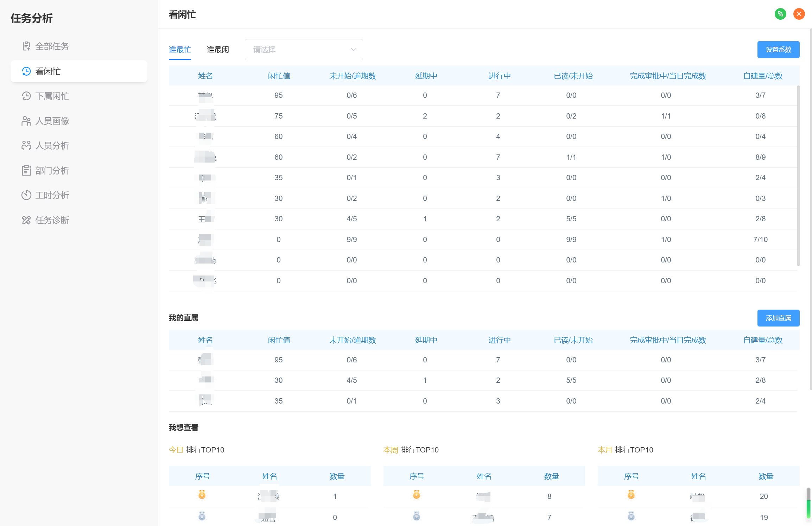Open the 人员画像 panel

tap(52, 121)
